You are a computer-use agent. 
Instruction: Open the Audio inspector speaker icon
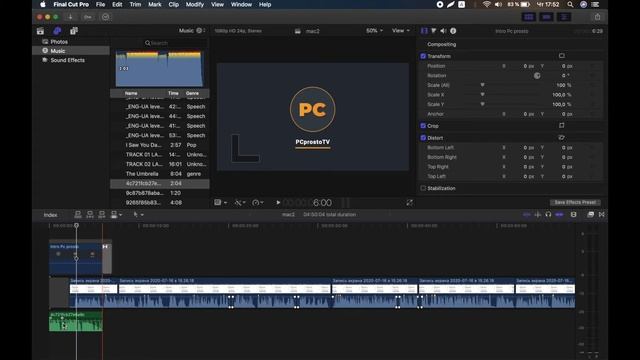pos(443,31)
